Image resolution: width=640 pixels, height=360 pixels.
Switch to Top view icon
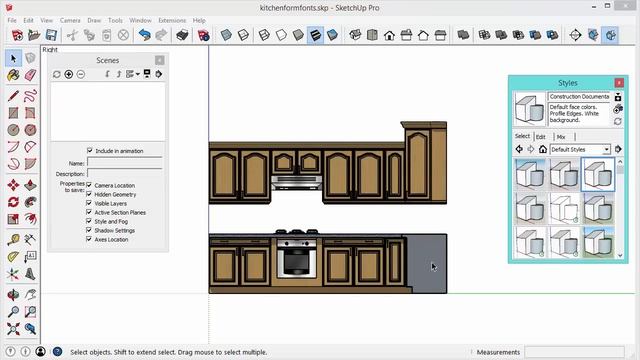point(372,35)
